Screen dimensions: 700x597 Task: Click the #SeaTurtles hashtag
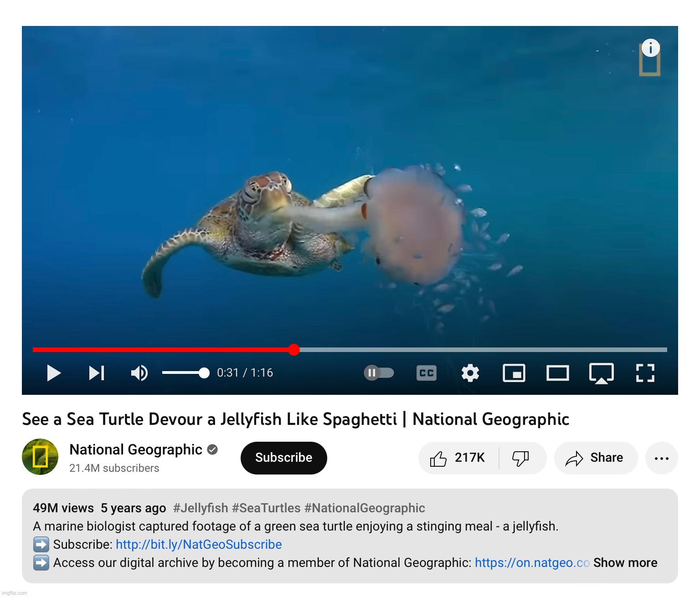(x=266, y=508)
